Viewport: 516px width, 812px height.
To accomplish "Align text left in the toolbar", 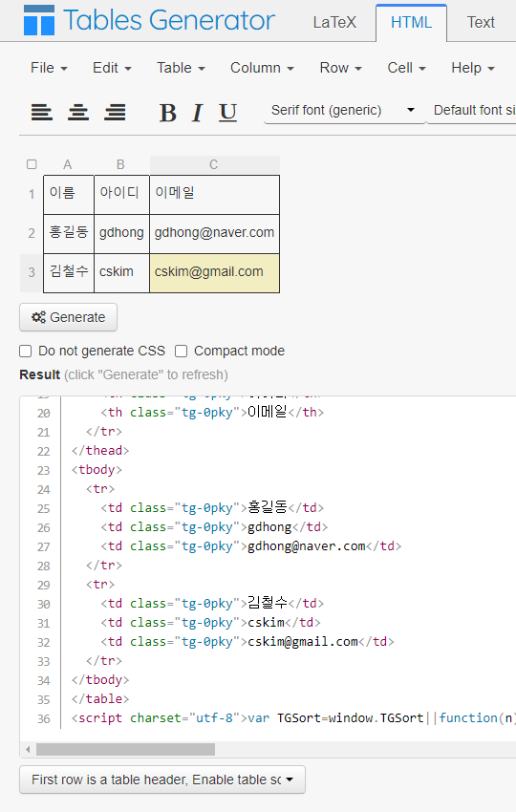I will coord(42,112).
